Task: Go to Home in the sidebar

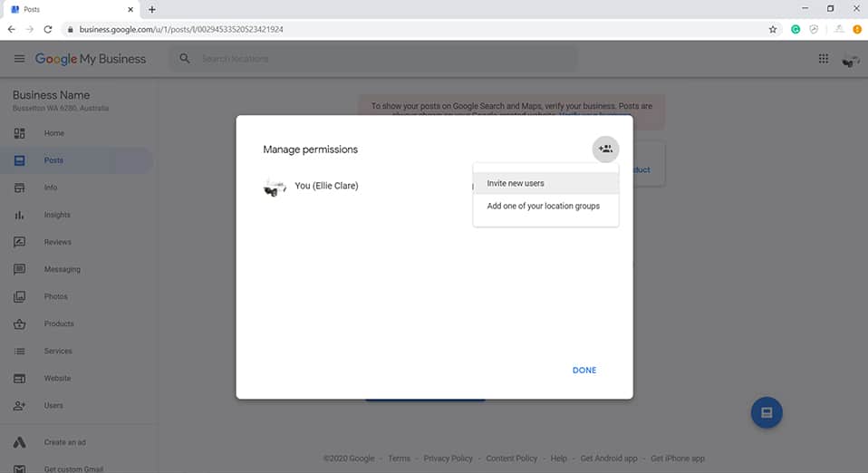Action: coord(54,133)
